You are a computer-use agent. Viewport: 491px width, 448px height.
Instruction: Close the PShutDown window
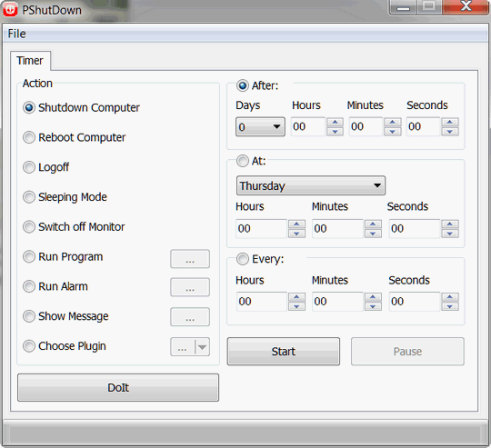tap(466, 7)
